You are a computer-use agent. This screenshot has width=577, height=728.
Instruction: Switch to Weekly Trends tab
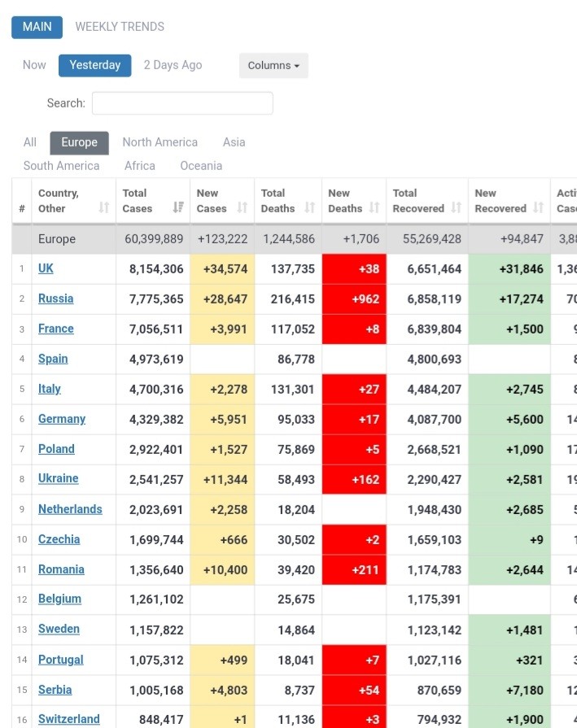[120, 27]
